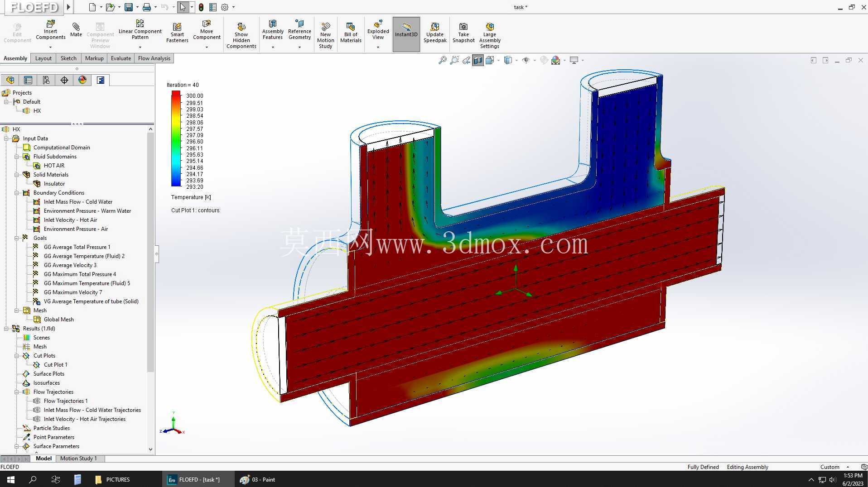868x487 pixels.
Task: Select Cut Plot 1 in tree
Action: tap(55, 365)
